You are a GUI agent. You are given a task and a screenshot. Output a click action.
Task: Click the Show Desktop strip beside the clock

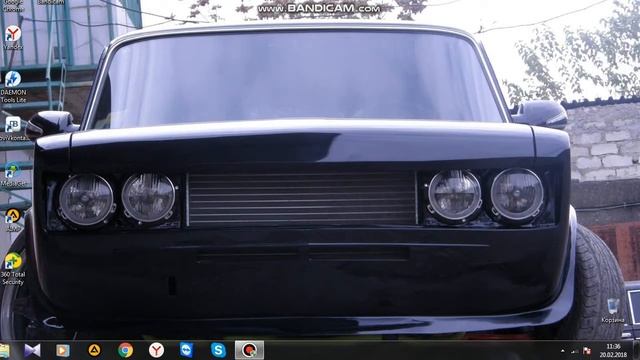click(x=636, y=350)
